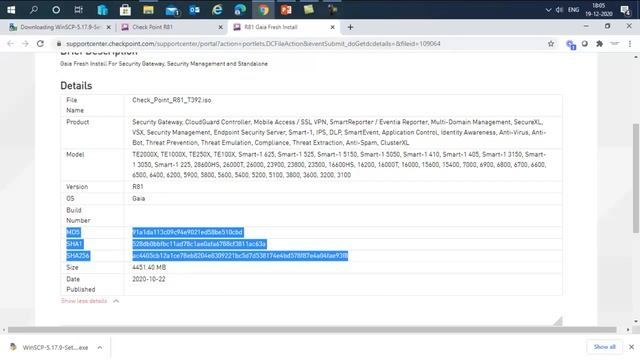
Task: Click the highlighted SHA256 label
Action: pyautogui.click(x=78, y=256)
